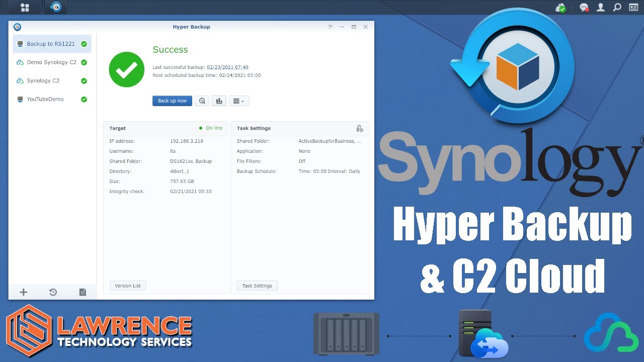Open the DSM main menu grid icon
This screenshot has height=362, width=644.
point(24,8)
